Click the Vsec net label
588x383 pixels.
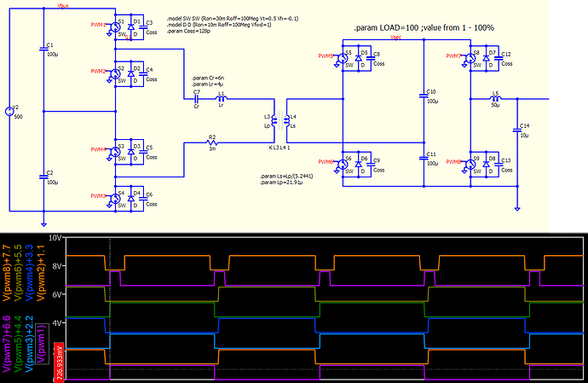tap(396, 38)
